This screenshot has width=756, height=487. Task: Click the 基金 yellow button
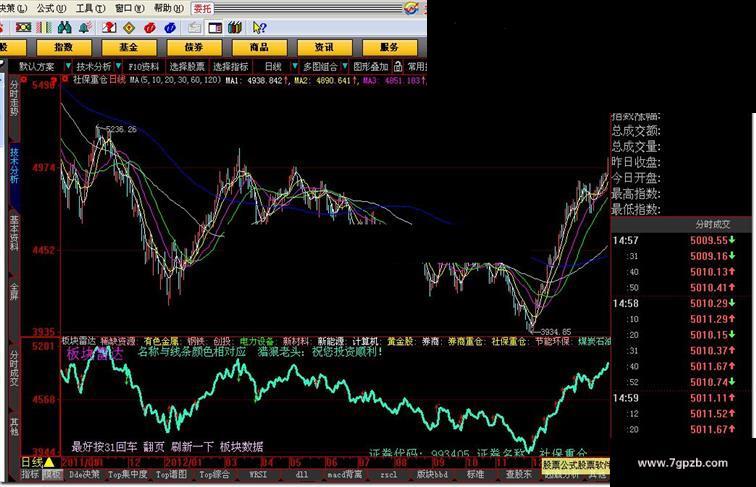coord(129,47)
